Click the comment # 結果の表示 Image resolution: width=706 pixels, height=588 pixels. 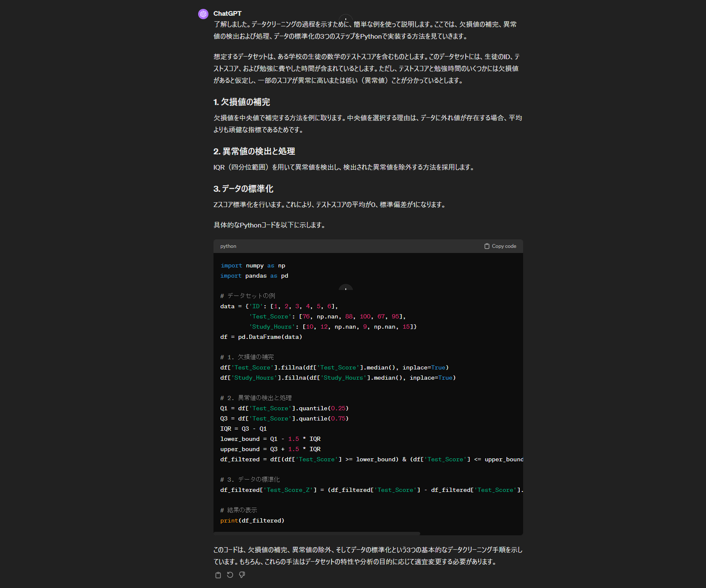click(x=239, y=510)
